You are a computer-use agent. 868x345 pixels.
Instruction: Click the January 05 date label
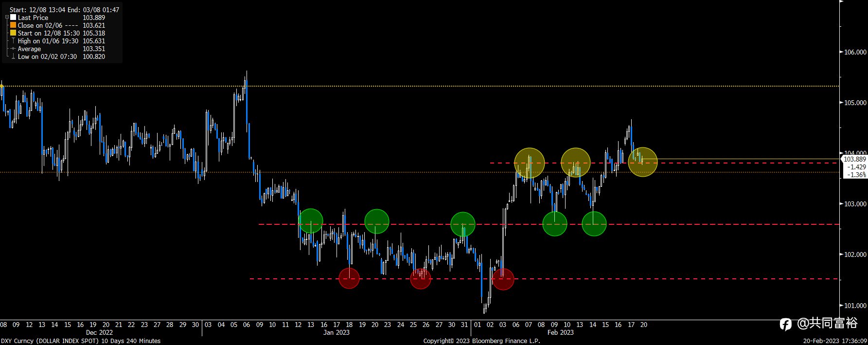tap(234, 325)
